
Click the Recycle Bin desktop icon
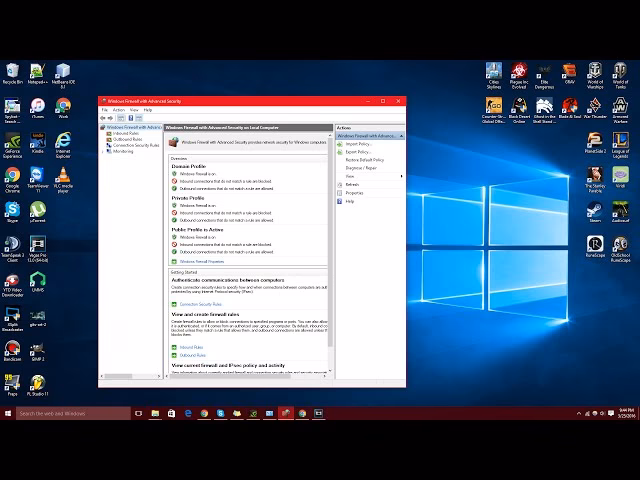[13, 74]
